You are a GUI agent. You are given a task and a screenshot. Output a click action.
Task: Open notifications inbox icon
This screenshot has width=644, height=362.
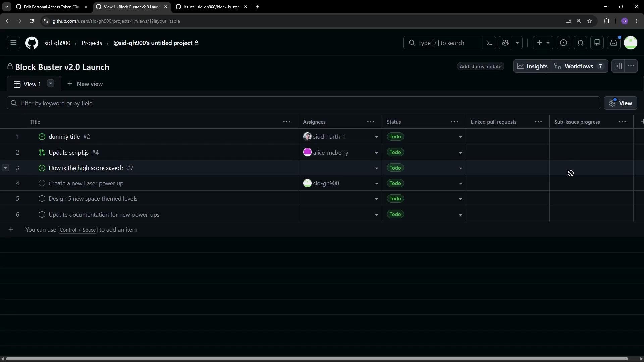coord(614,43)
